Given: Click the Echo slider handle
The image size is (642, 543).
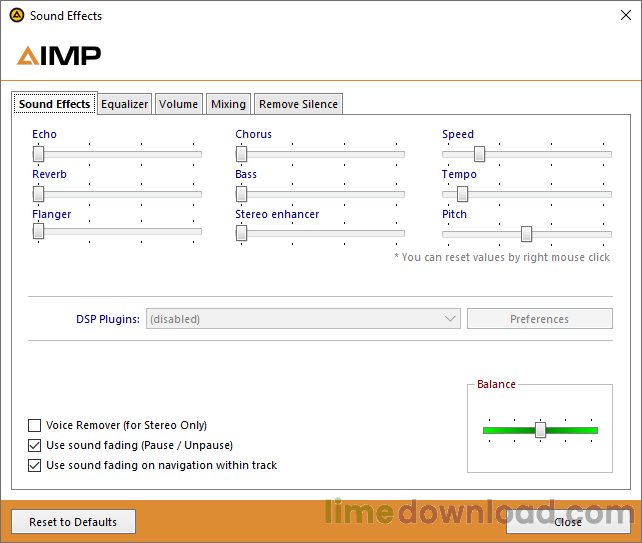Looking at the screenshot, I should coord(38,154).
